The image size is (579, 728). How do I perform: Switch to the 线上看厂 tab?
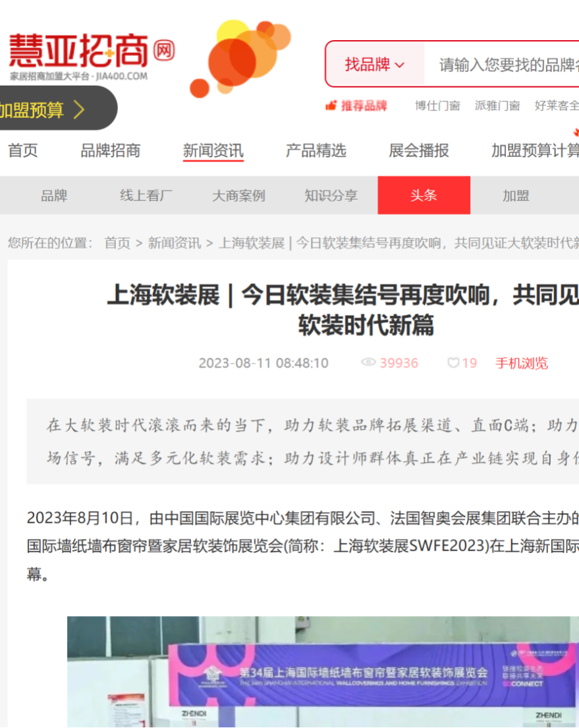click(146, 196)
